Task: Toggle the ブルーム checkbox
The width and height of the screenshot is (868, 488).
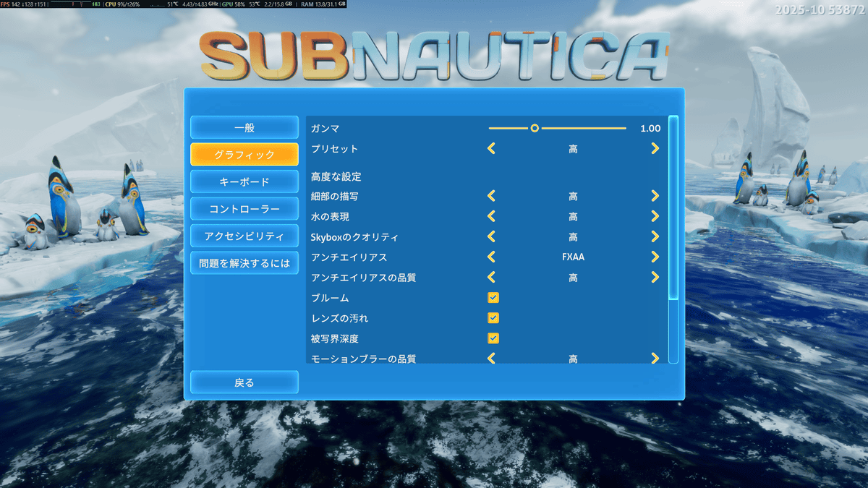Action: (493, 297)
